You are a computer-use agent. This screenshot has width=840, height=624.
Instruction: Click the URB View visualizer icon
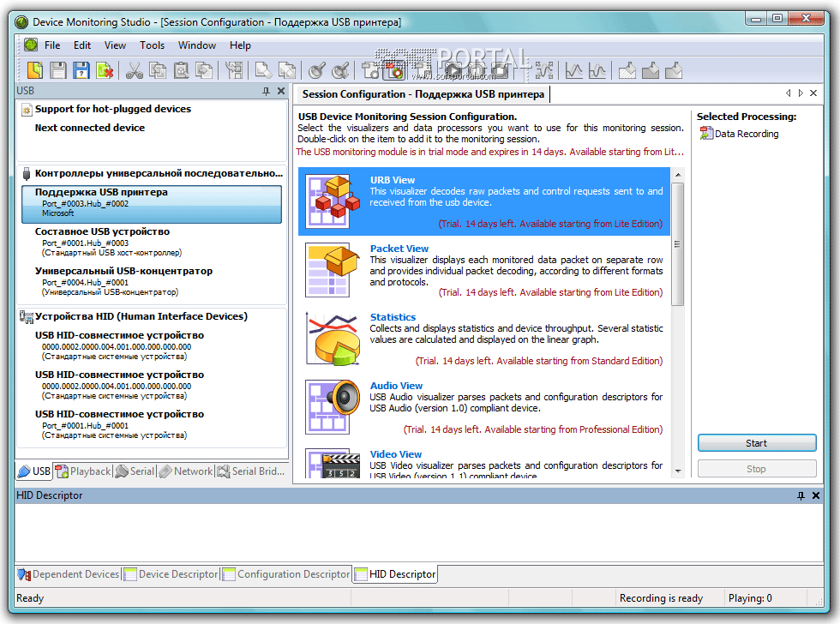pyautogui.click(x=332, y=201)
